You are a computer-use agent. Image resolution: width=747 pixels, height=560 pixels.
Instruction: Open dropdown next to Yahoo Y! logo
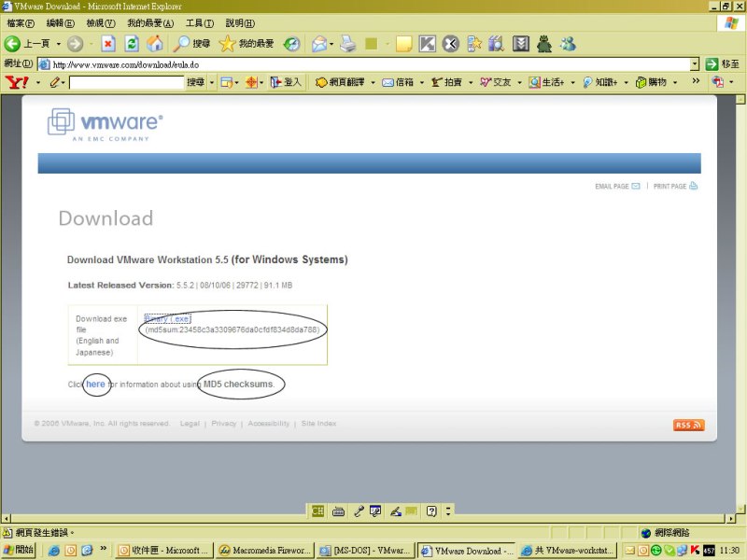(38, 82)
